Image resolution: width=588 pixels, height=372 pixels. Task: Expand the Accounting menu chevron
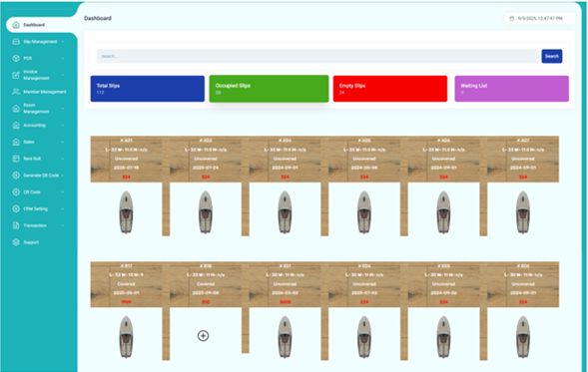coord(62,125)
